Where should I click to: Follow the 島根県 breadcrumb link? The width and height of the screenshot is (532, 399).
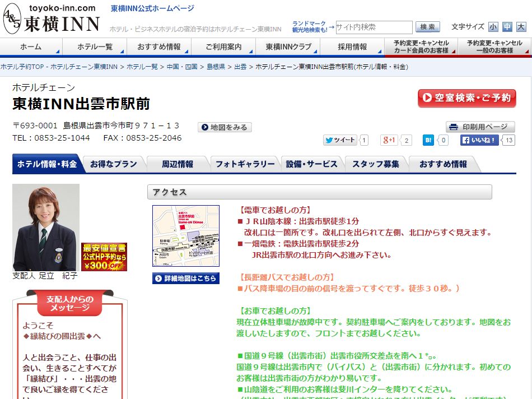pyautogui.click(x=216, y=67)
